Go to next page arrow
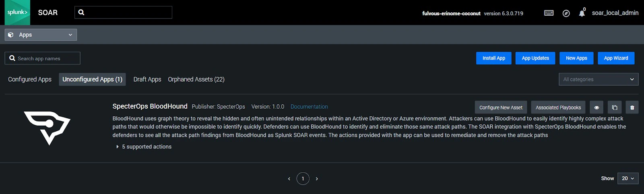Screen dimensions: 644x194 [317, 179]
